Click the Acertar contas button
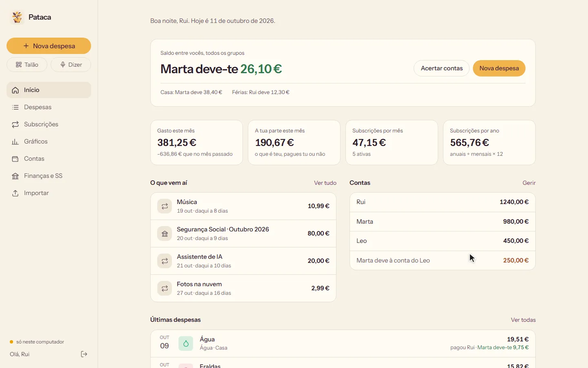588x368 pixels. tap(441, 68)
